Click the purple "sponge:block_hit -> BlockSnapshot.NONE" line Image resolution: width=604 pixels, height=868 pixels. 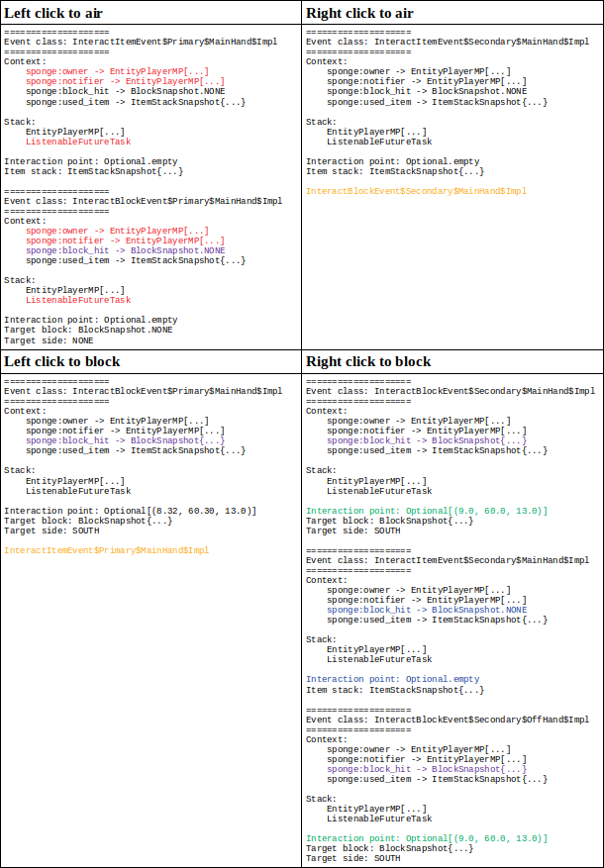click(125, 250)
